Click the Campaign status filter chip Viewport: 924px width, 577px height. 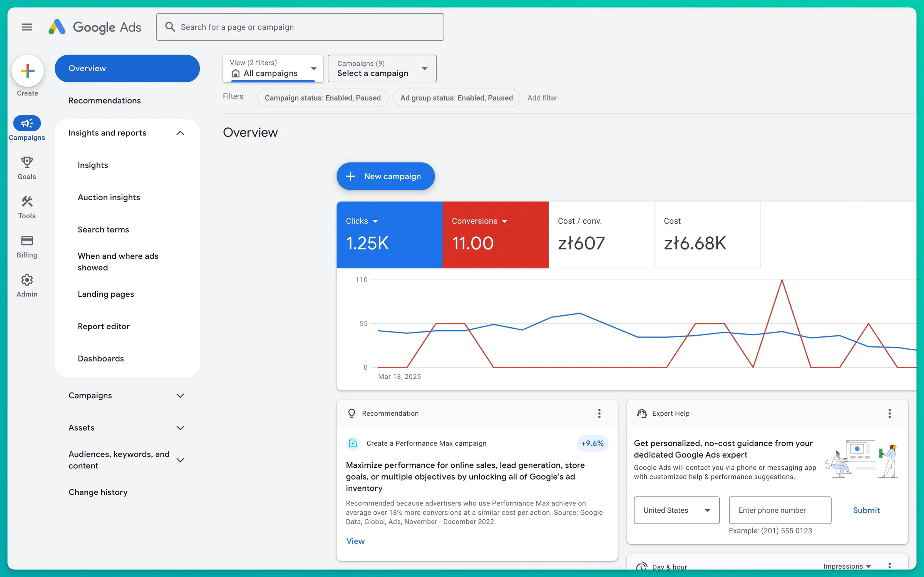[x=323, y=98]
